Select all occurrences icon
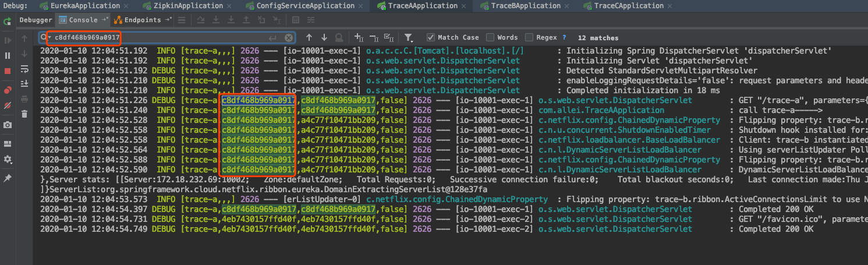 (x=389, y=37)
